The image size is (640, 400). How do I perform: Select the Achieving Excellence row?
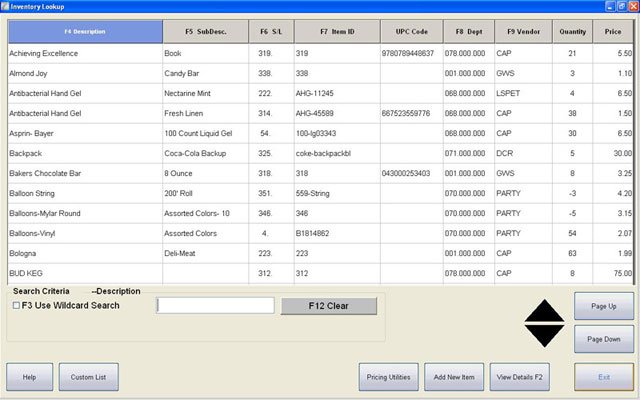(x=85, y=52)
